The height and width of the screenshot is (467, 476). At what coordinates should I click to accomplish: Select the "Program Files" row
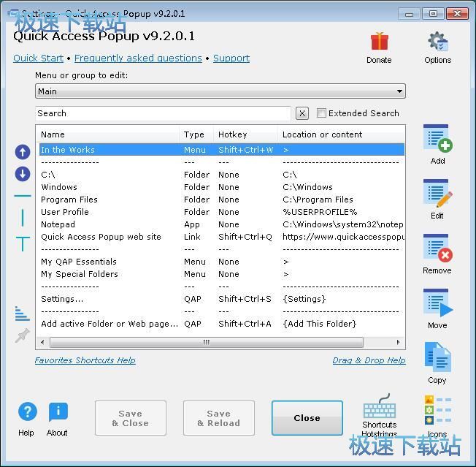pyautogui.click(x=222, y=200)
